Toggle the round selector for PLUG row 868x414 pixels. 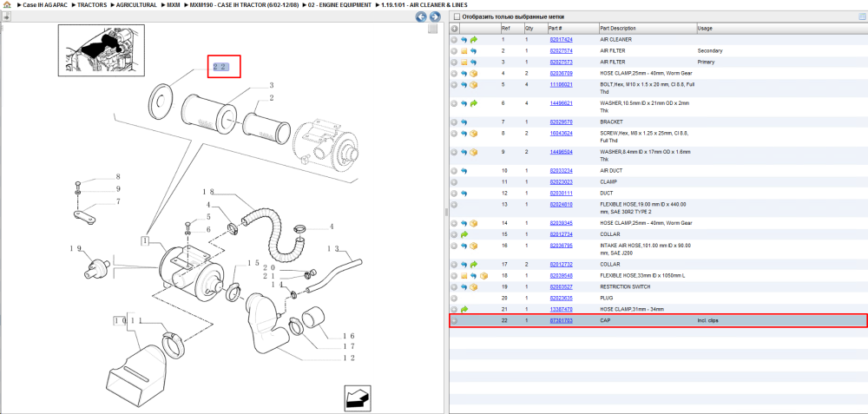coord(454,299)
